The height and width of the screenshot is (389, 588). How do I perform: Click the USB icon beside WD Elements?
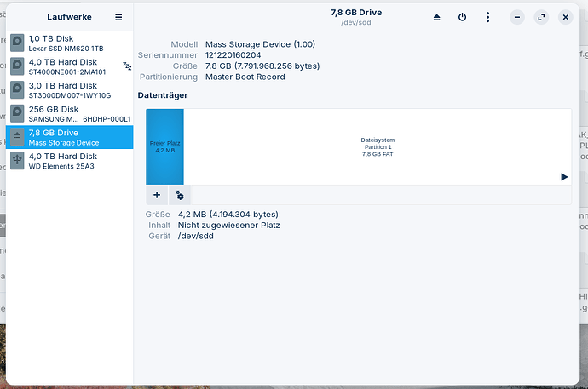tap(17, 161)
